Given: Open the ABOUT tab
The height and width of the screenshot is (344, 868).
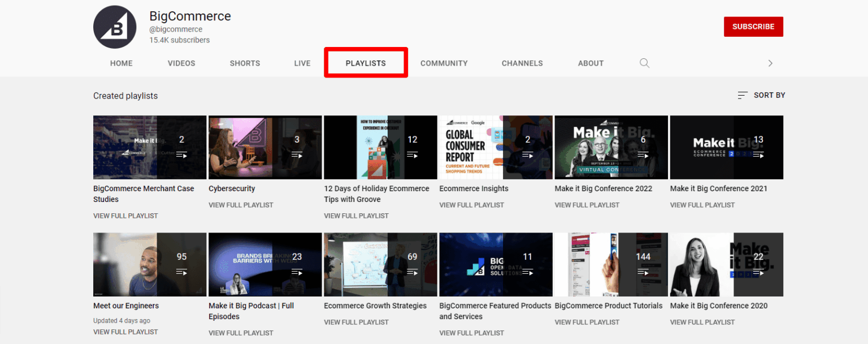Looking at the screenshot, I should [591, 63].
